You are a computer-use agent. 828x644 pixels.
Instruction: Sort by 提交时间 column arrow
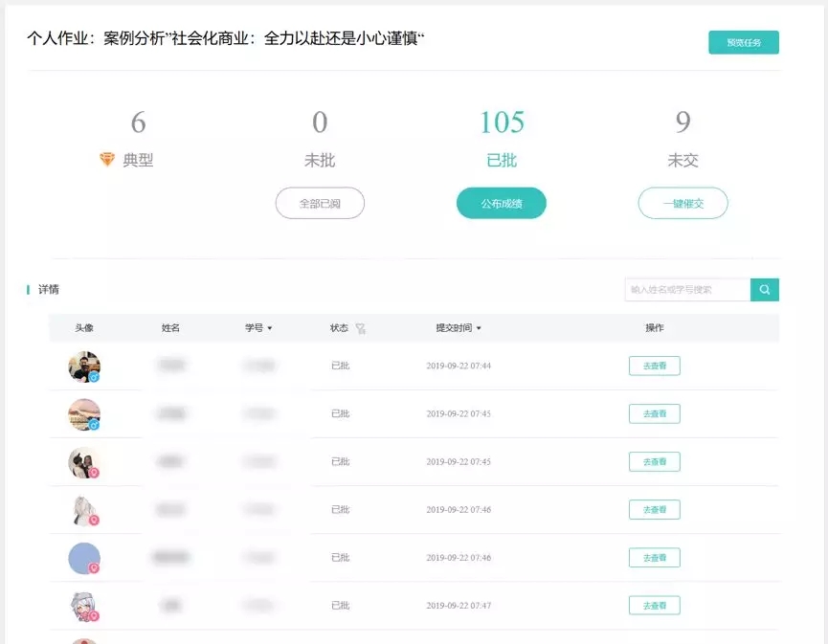pyautogui.click(x=479, y=328)
